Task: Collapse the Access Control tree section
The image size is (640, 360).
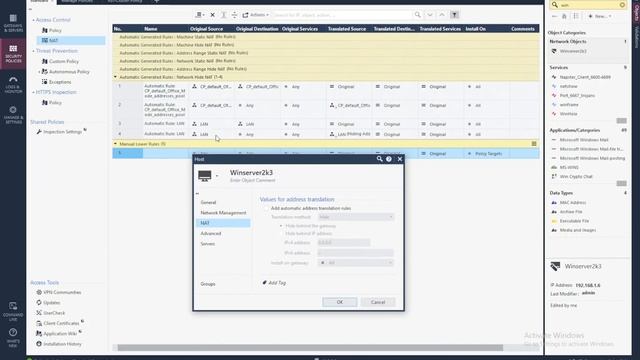Action: click(x=33, y=20)
